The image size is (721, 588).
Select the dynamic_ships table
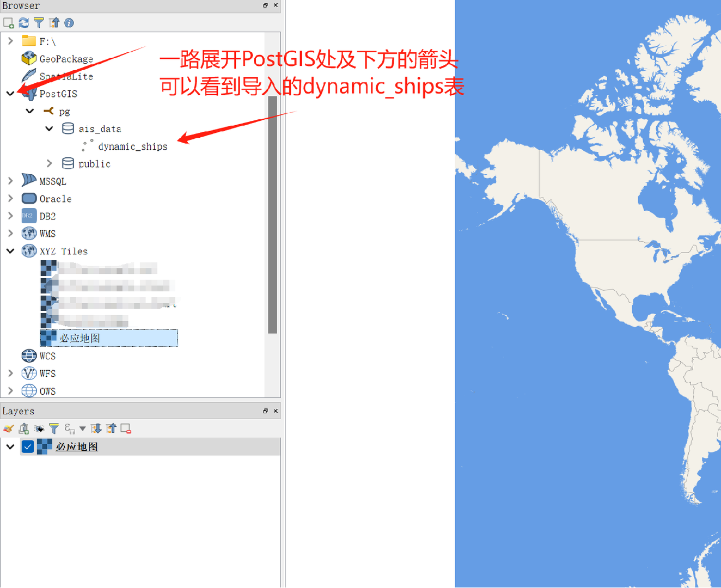pyautogui.click(x=132, y=146)
